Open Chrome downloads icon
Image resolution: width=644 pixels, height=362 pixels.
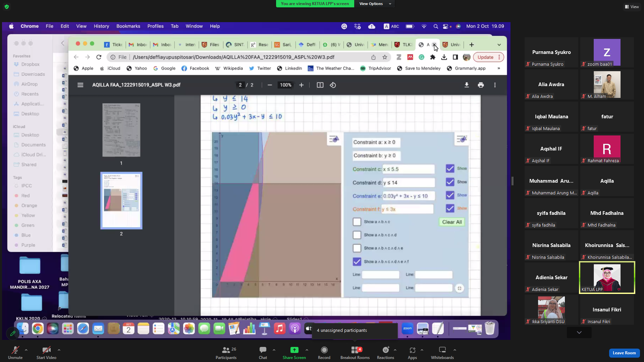coord(444,57)
